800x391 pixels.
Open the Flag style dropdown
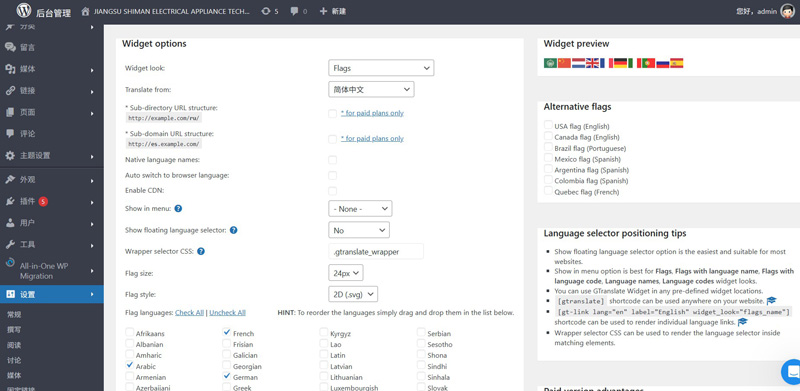[x=353, y=295]
